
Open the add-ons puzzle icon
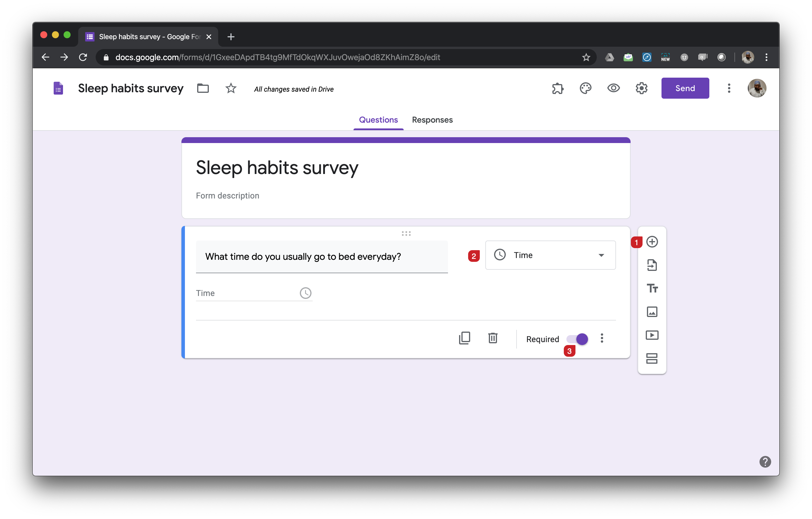pos(557,88)
